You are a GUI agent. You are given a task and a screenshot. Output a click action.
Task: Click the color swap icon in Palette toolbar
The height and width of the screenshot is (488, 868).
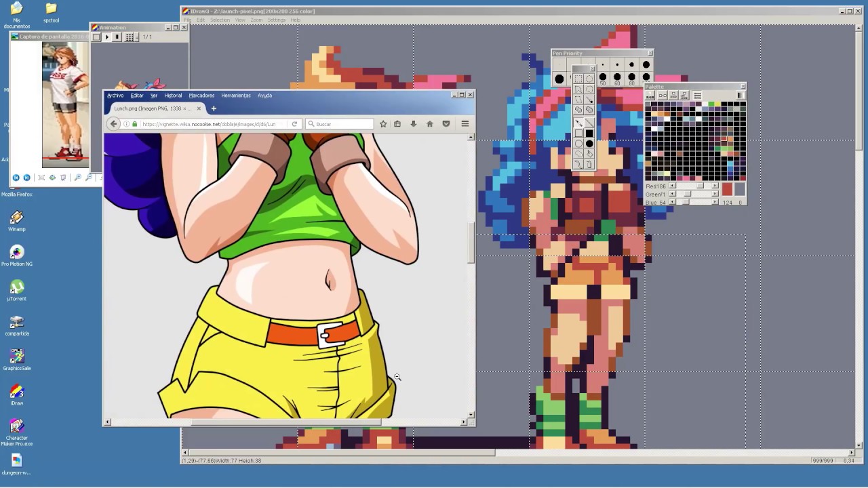pos(663,95)
